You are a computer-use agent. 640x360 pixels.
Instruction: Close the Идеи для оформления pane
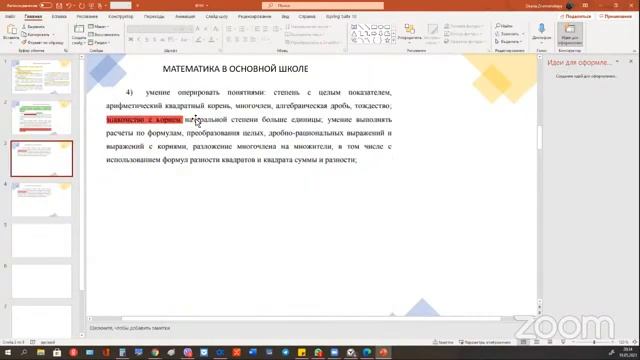click(631, 62)
